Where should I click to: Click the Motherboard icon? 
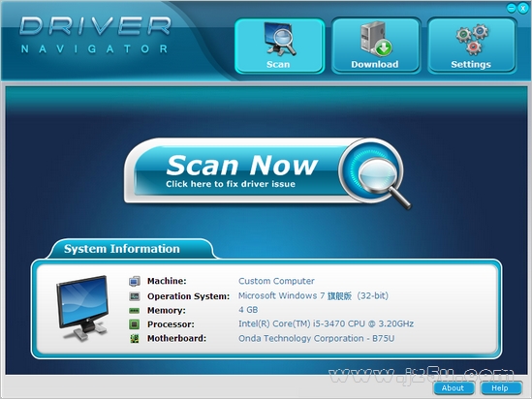pos(135,338)
